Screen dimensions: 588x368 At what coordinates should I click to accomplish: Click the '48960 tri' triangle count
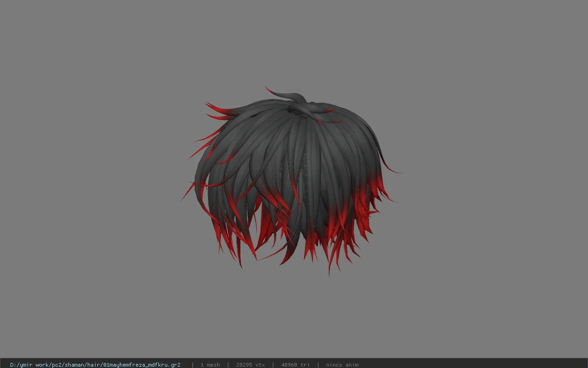pos(295,365)
